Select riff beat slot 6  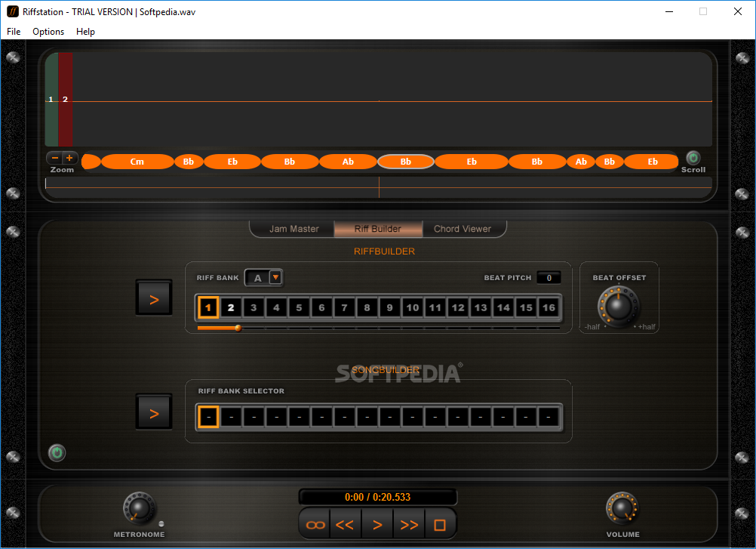coord(321,307)
